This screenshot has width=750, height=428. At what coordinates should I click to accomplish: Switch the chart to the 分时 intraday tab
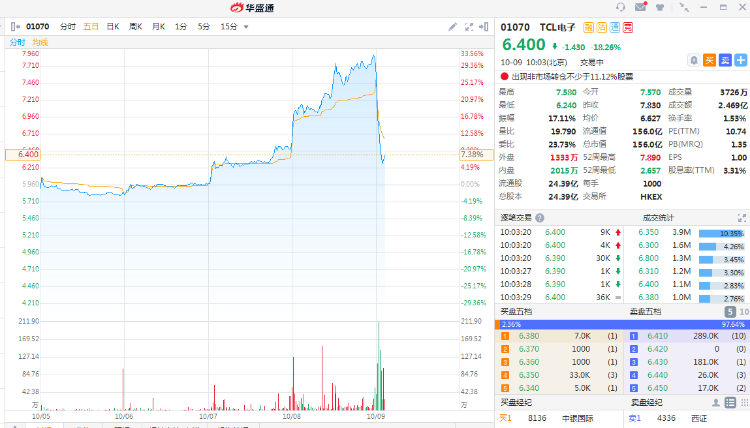[67, 27]
